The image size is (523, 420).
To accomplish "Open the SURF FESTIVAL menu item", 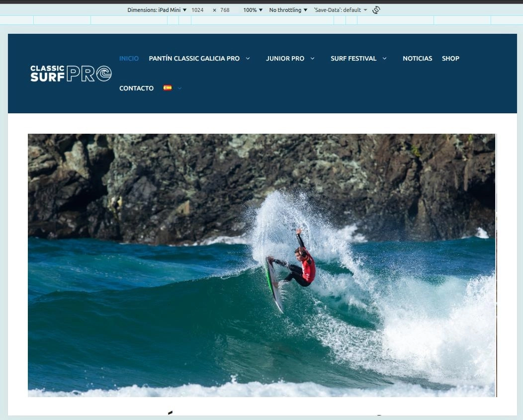I will (353, 59).
